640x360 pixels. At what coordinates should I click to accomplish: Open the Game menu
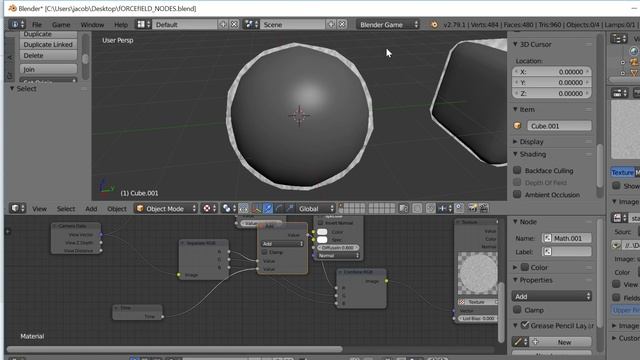[x=61, y=25]
